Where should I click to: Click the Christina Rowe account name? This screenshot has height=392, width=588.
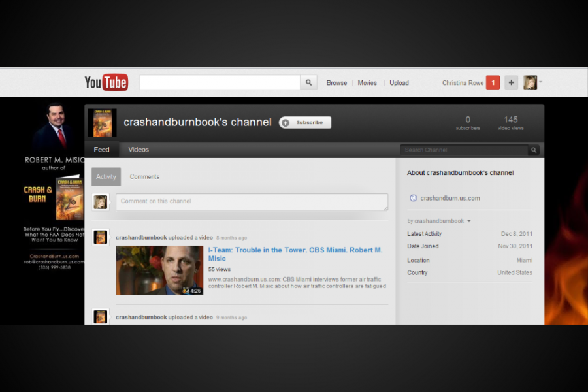463,83
